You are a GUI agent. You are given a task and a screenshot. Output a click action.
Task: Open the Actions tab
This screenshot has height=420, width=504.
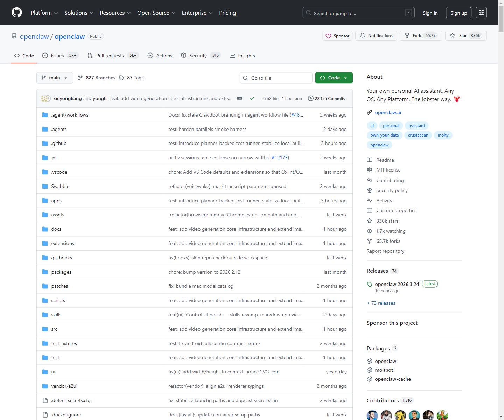click(x=160, y=55)
